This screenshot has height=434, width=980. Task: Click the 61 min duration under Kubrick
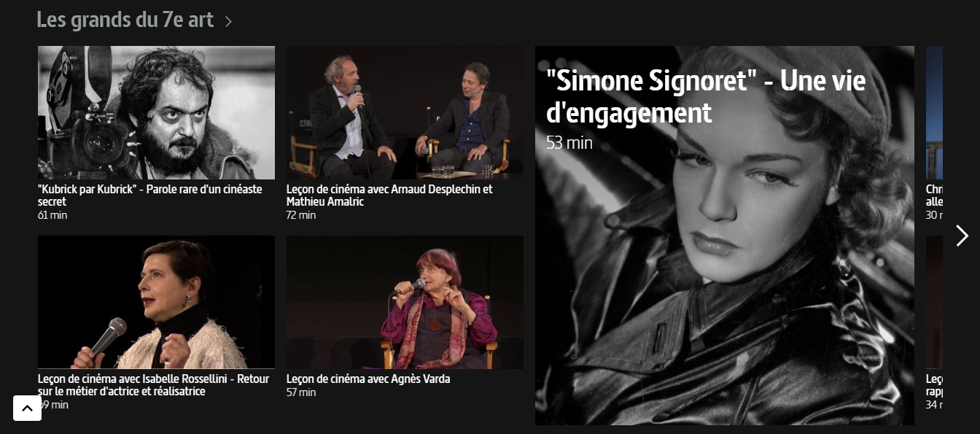click(x=52, y=215)
